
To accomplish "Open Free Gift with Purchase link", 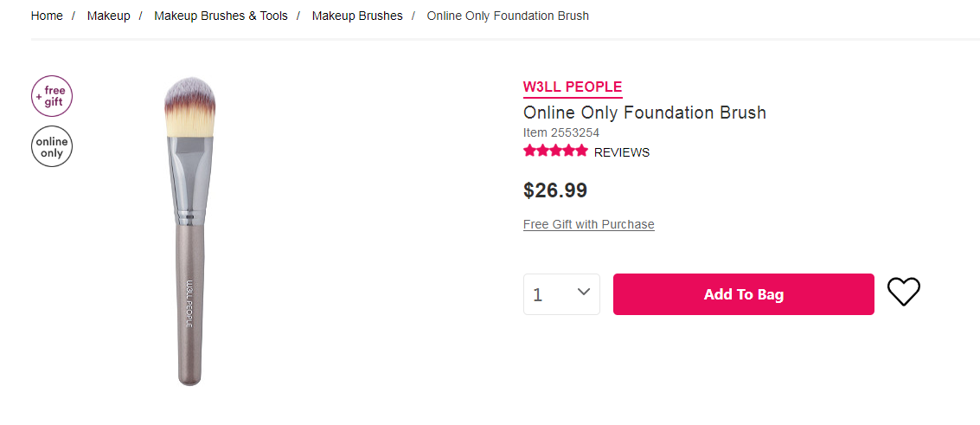I will pyautogui.click(x=589, y=224).
